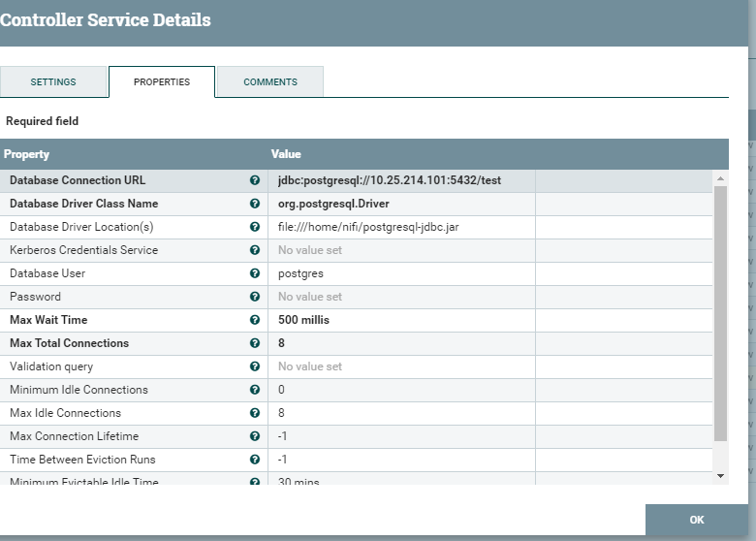The height and width of the screenshot is (541, 756).
Task: Open help icon for Max Wait Time
Action: [x=255, y=320]
